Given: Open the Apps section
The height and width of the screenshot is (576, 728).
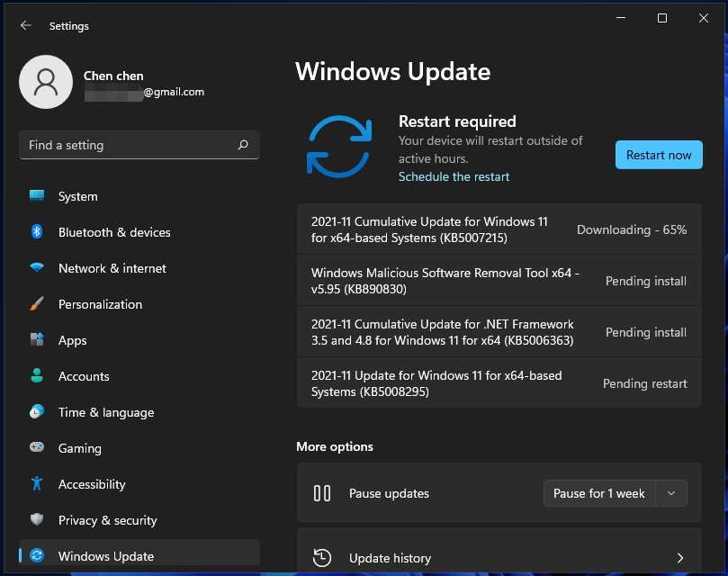Looking at the screenshot, I should pos(139,340).
